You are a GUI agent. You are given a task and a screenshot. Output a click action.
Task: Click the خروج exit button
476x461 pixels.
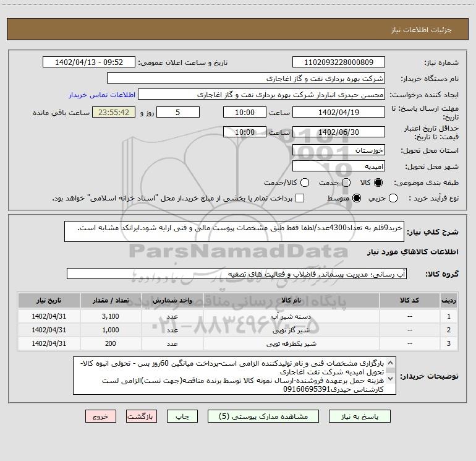(x=101, y=416)
